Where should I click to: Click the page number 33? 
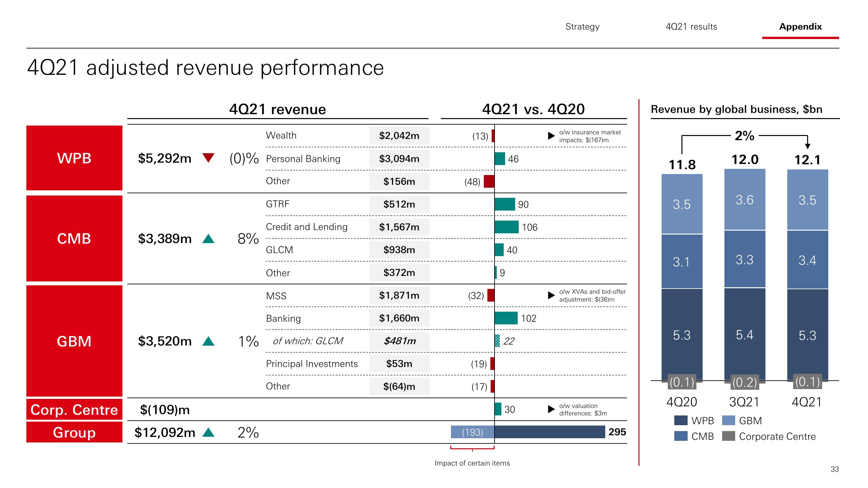[x=835, y=469]
